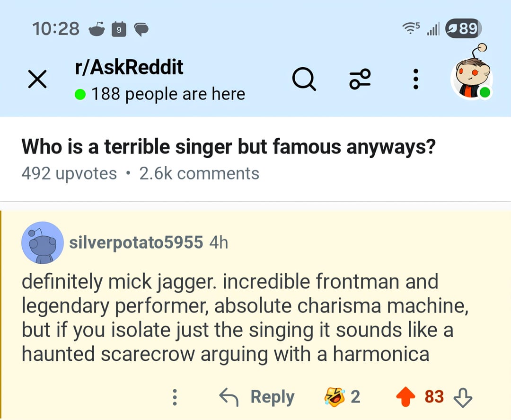This screenshot has width=511, height=420.
Task: Open the silverpotato5955 avatar image
Action: tap(43, 243)
